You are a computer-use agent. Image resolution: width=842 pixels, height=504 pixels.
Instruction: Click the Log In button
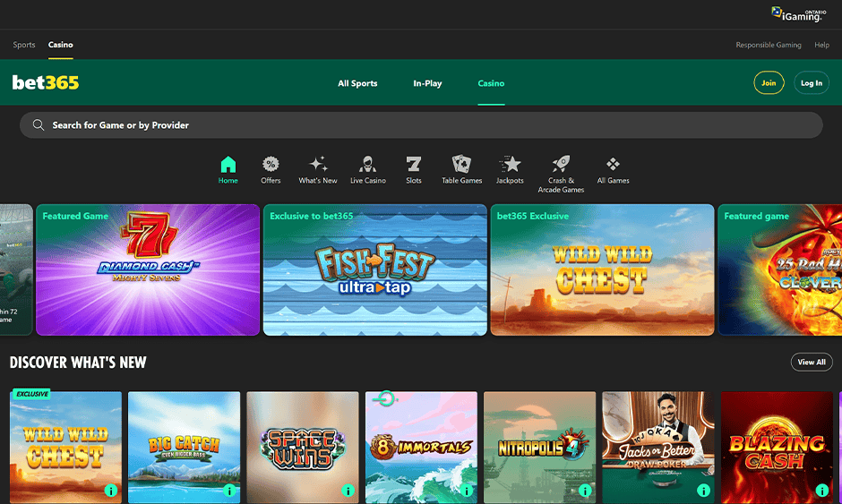point(812,82)
